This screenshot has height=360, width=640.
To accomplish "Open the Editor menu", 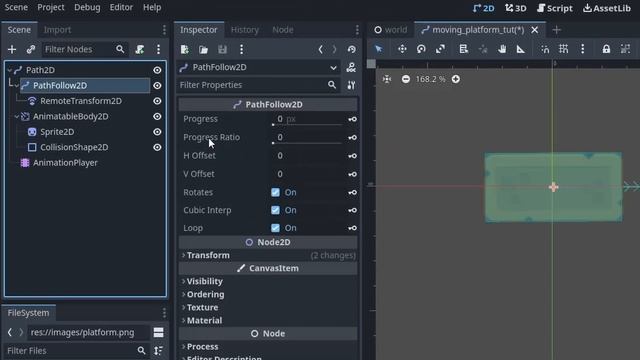I will point(121,7).
